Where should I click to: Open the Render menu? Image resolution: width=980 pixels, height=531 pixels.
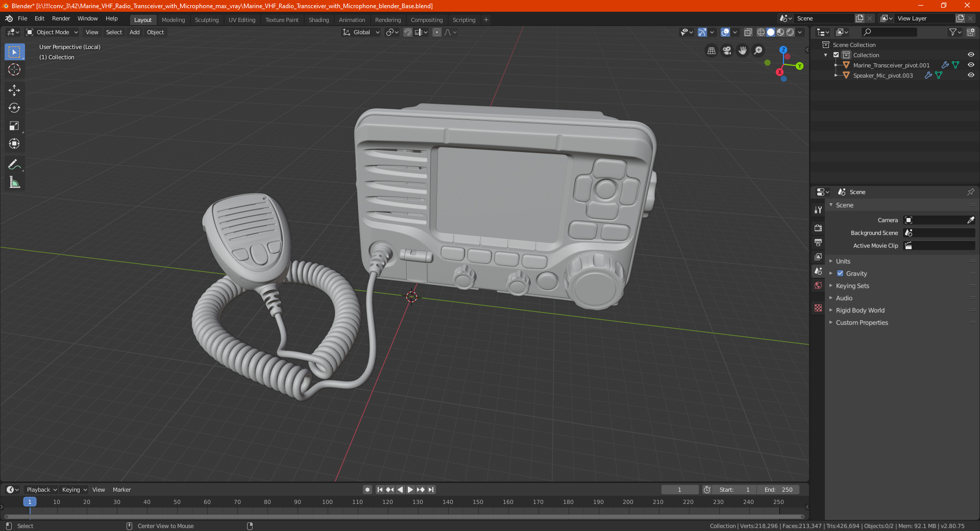pos(61,18)
